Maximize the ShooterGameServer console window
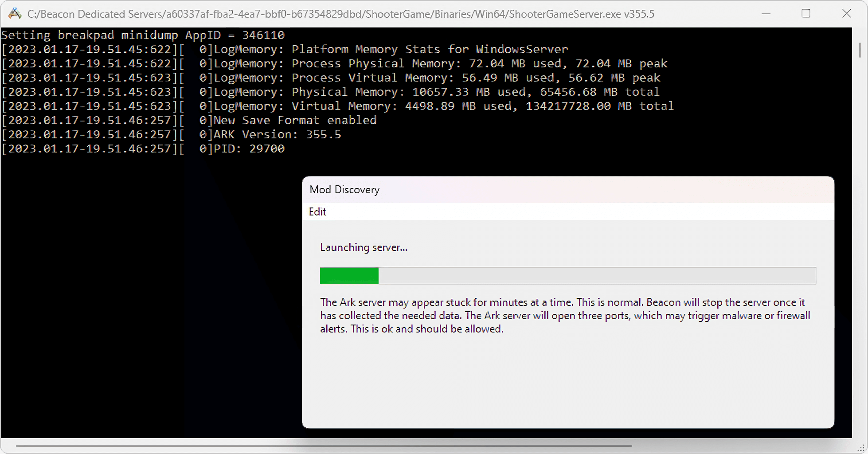This screenshot has height=454, width=868. point(806,14)
